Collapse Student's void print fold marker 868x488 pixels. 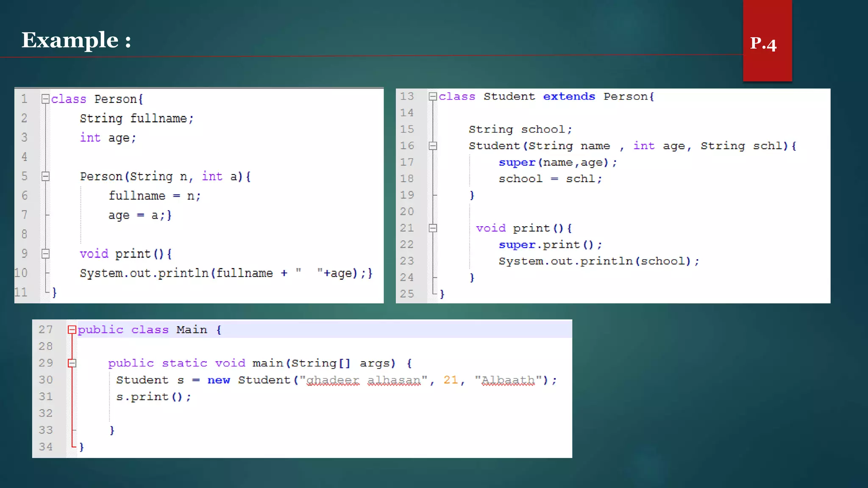(433, 228)
